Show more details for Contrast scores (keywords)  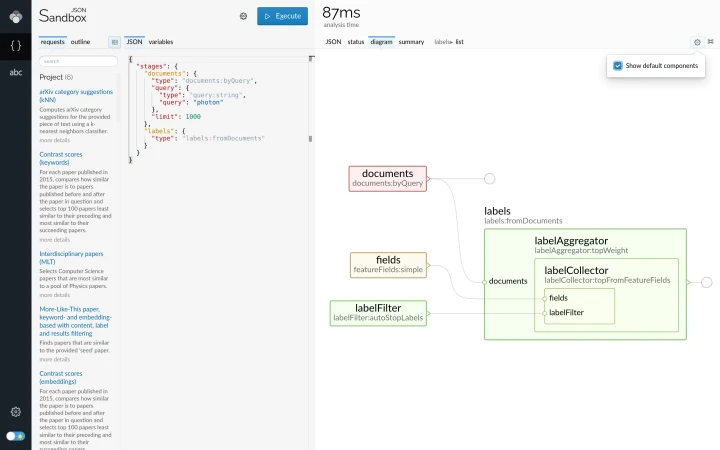coord(55,240)
